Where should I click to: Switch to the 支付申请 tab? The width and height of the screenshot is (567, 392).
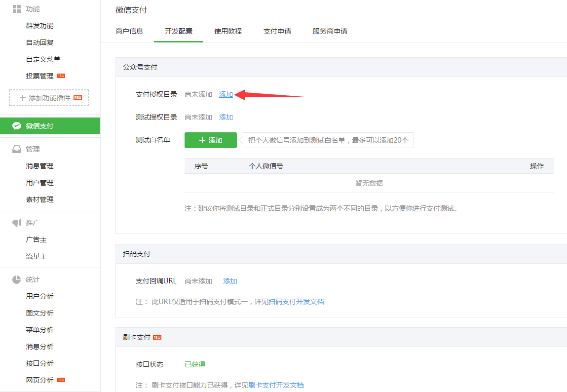click(277, 31)
